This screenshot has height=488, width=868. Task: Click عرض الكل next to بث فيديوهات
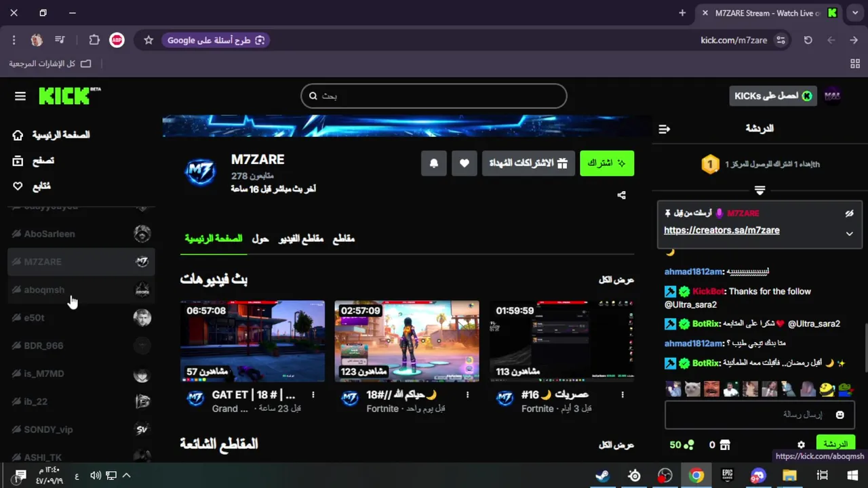click(616, 280)
